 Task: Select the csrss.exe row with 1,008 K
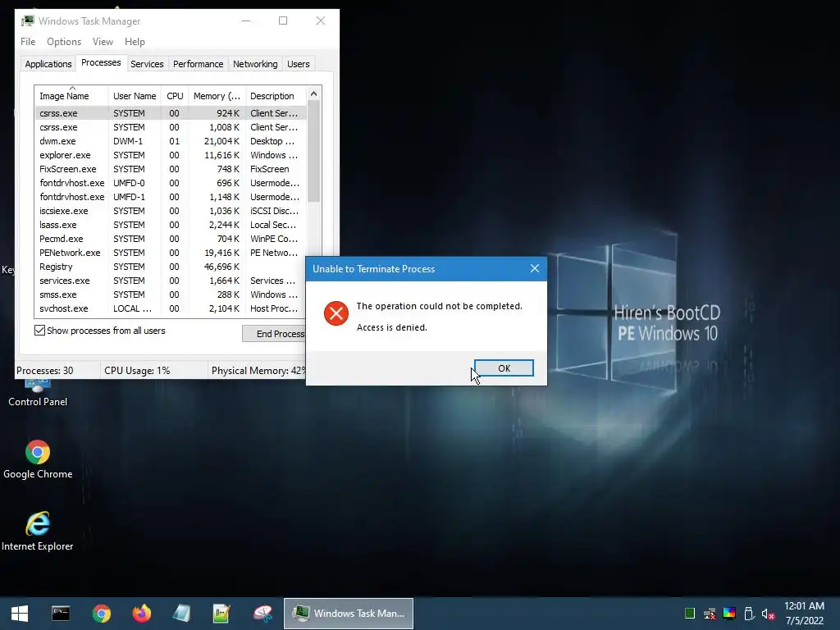click(171, 127)
